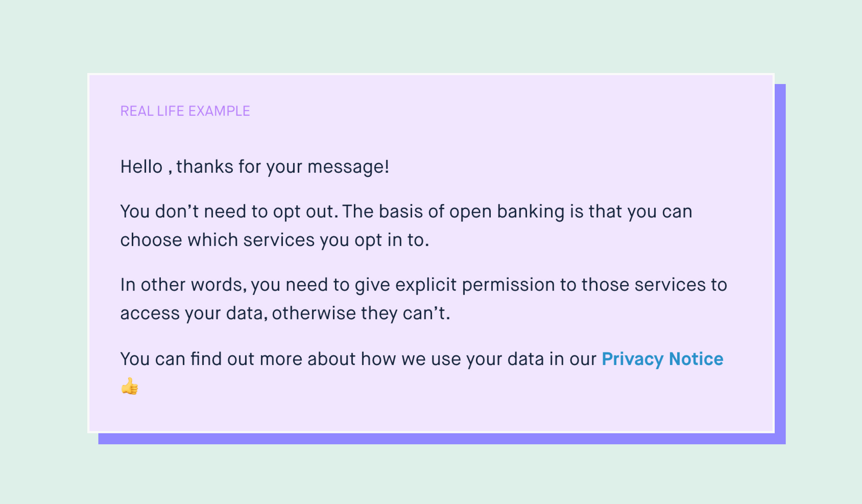The width and height of the screenshot is (862, 504).
Task: Click the line 'access your data, otherwise they can't'
Action: coord(285,313)
